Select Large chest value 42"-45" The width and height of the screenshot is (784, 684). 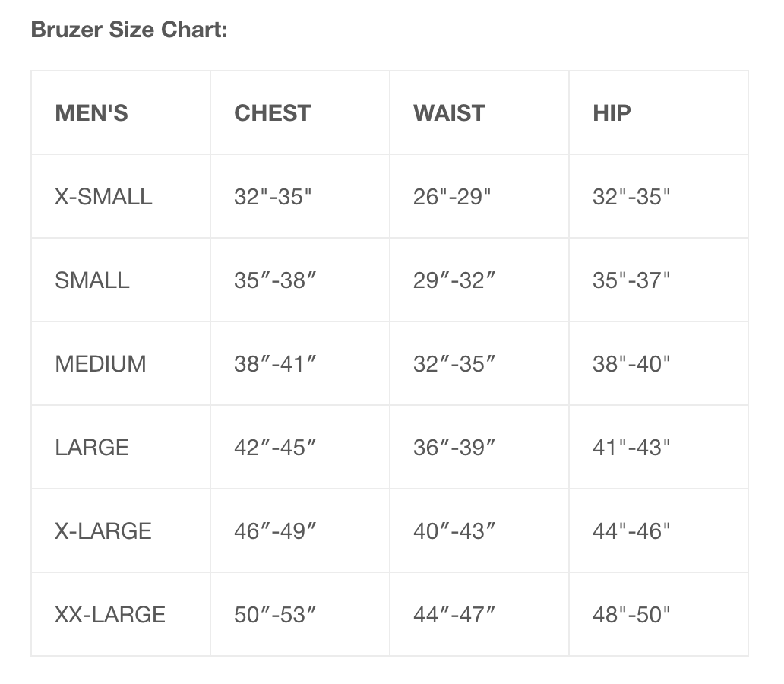pyautogui.click(x=275, y=448)
